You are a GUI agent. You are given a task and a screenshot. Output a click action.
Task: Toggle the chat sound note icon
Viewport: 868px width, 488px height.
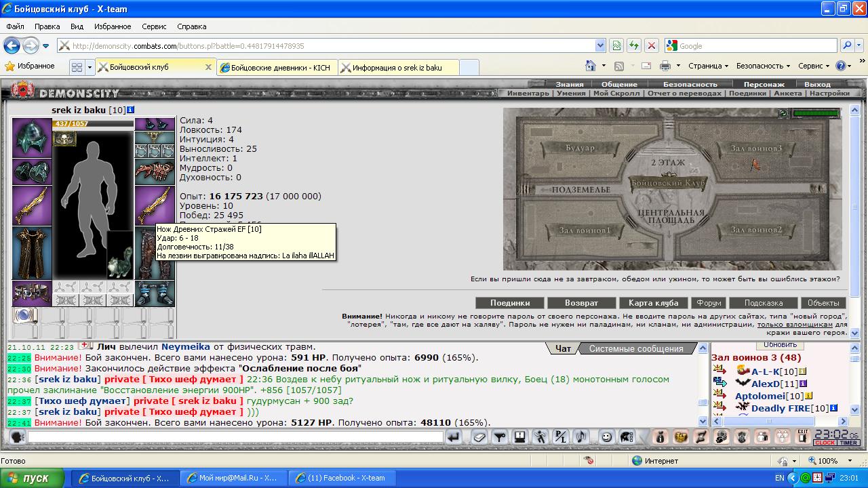pyautogui.click(x=580, y=437)
